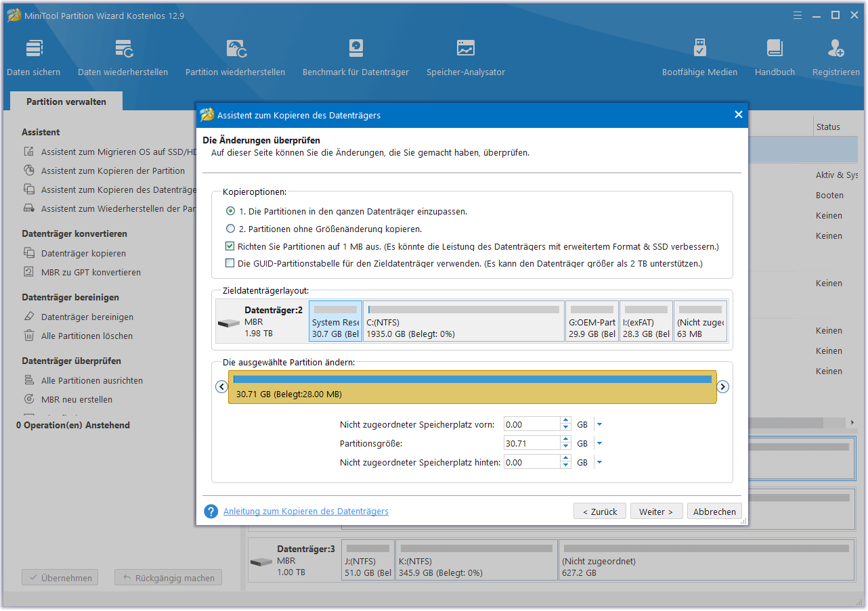Click Alle Partitionen ausrichten icon

point(29,381)
